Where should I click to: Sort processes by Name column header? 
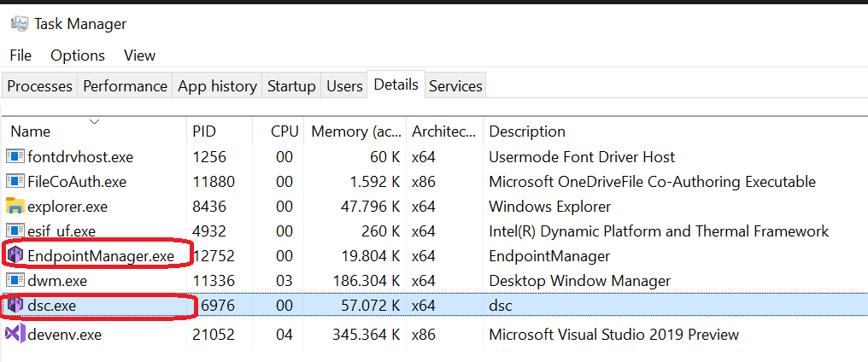pyautogui.click(x=31, y=131)
